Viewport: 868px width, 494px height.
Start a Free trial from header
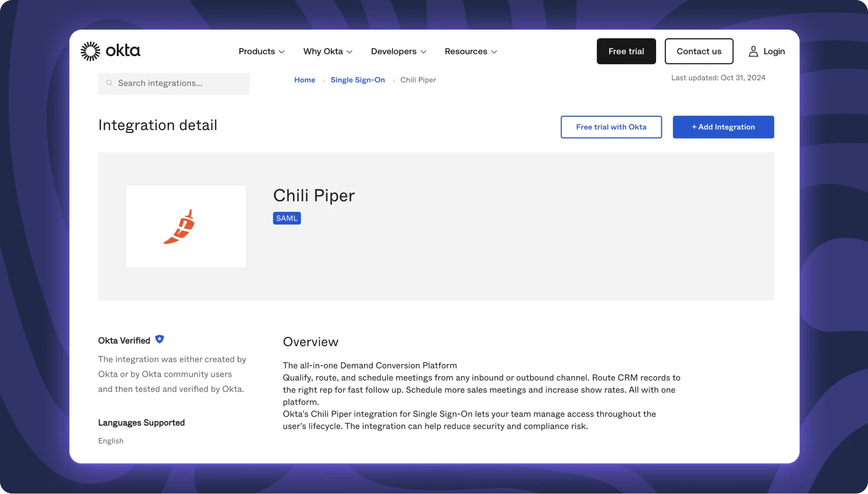coord(626,51)
